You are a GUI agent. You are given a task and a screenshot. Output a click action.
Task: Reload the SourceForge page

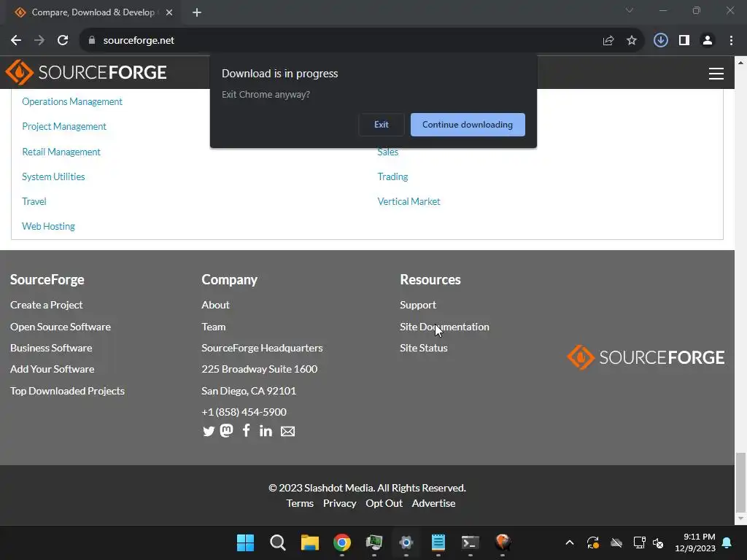click(63, 41)
